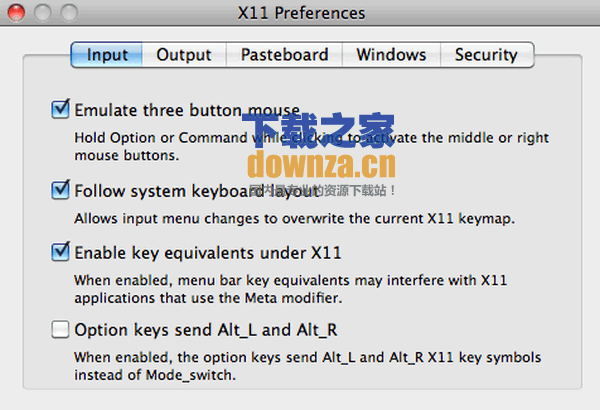
Task: Open the Pasteboard tab
Action: tap(284, 55)
